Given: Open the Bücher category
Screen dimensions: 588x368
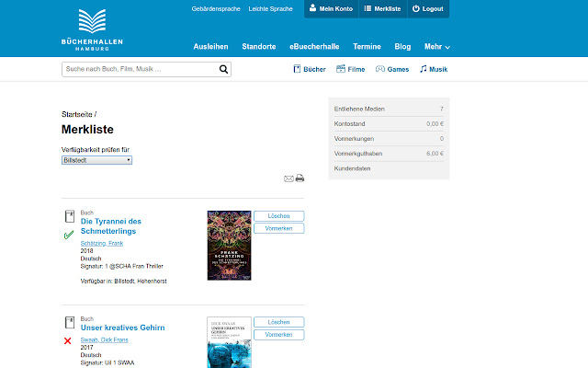Looking at the screenshot, I should pos(310,69).
